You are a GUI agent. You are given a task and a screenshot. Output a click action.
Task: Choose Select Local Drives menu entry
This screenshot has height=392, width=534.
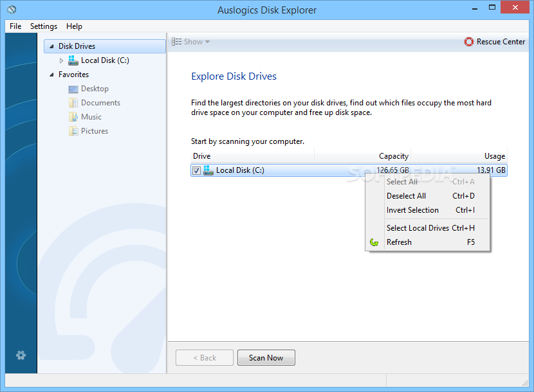coord(427,228)
